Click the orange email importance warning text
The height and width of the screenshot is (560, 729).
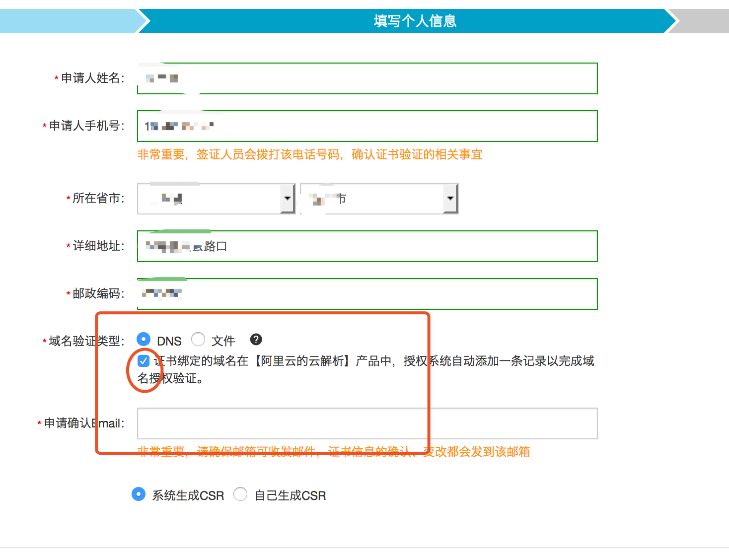click(x=334, y=451)
